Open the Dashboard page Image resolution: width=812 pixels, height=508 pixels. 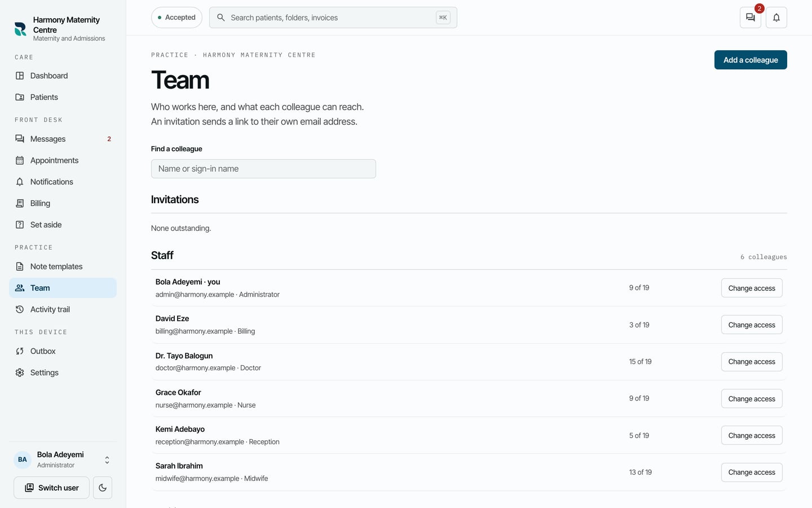[x=63, y=76]
